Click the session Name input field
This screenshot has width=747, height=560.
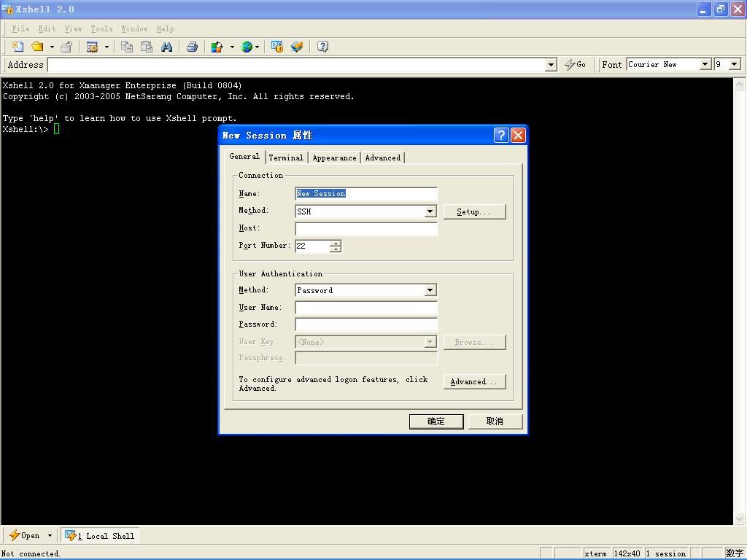pyautogui.click(x=366, y=193)
